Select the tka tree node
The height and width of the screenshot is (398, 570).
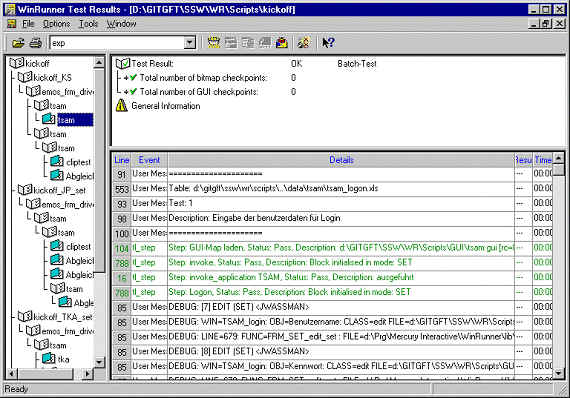tap(63, 359)
